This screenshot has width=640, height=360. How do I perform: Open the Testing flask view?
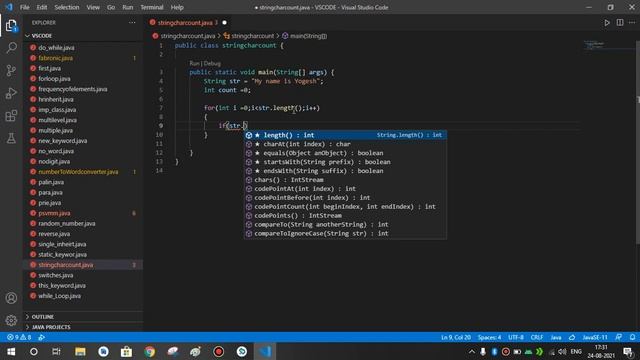click(x=11, y=138)
